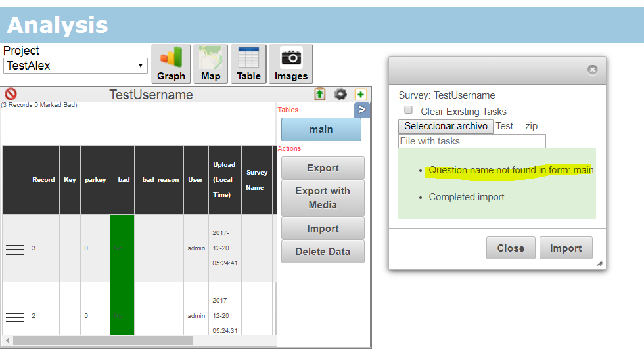Click the red prohibited icon beside TestUsername
This screenshot has height=354, width=644.
[x=11, y=94]
